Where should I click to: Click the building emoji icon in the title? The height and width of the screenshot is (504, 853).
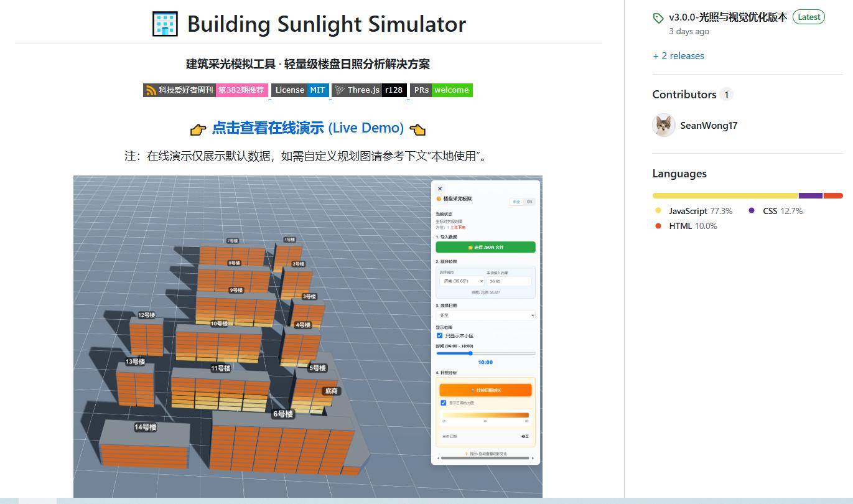165,24
